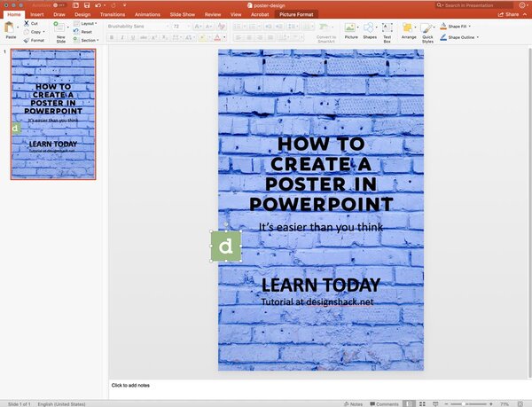
Task: Toggle the AutoSave switch
Action: pos(60,4)
